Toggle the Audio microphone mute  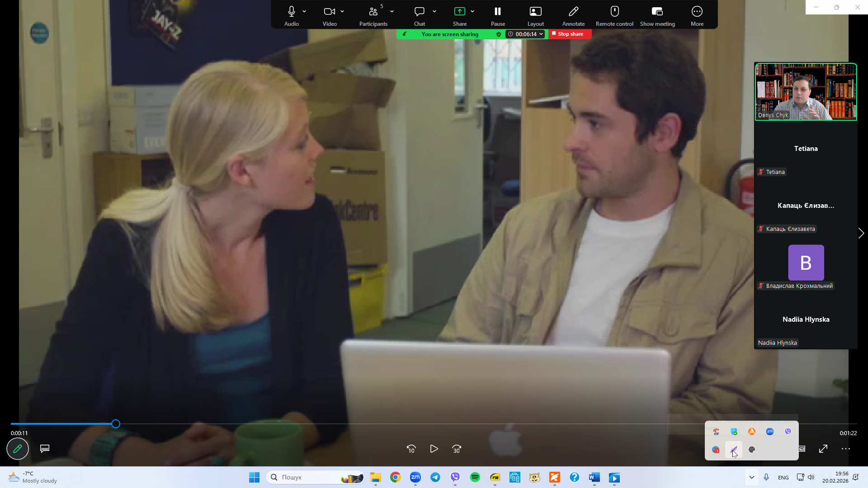tap(291, 12)
